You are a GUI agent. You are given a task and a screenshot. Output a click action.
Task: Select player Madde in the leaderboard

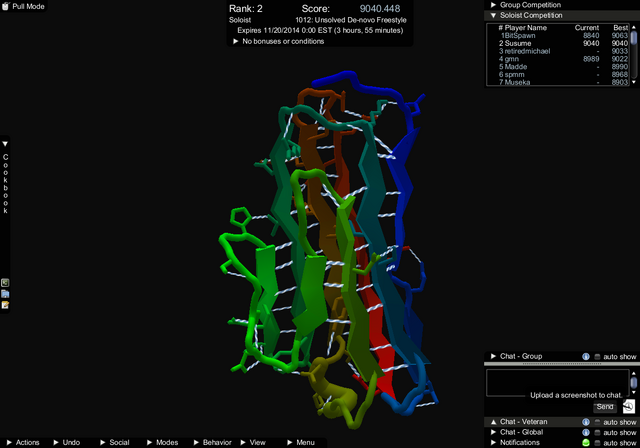(x=563, y=67)
